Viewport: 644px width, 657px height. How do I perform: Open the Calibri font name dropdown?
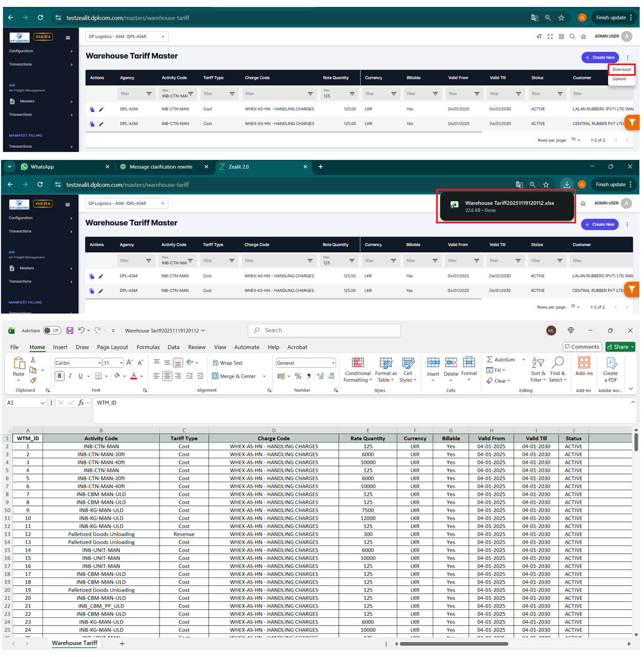tap(99, 363)
